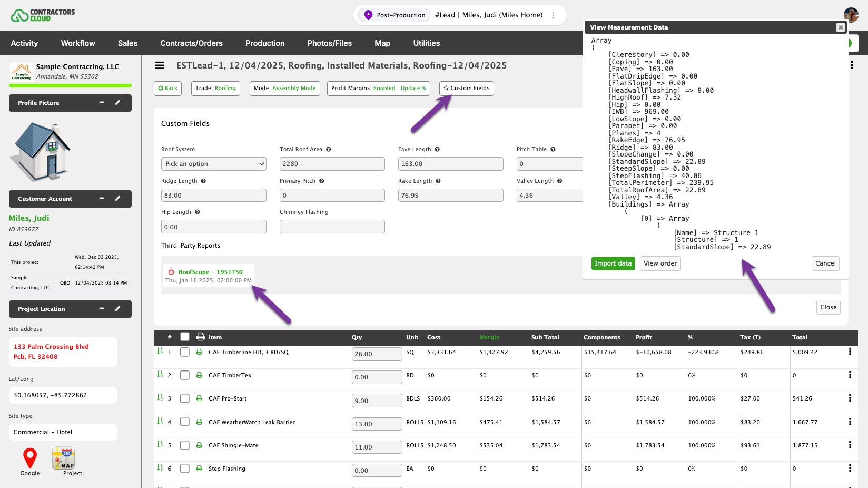
Task: Open row actions menu for GAF Shingle-Mate
Action: [x=850, y=445]
